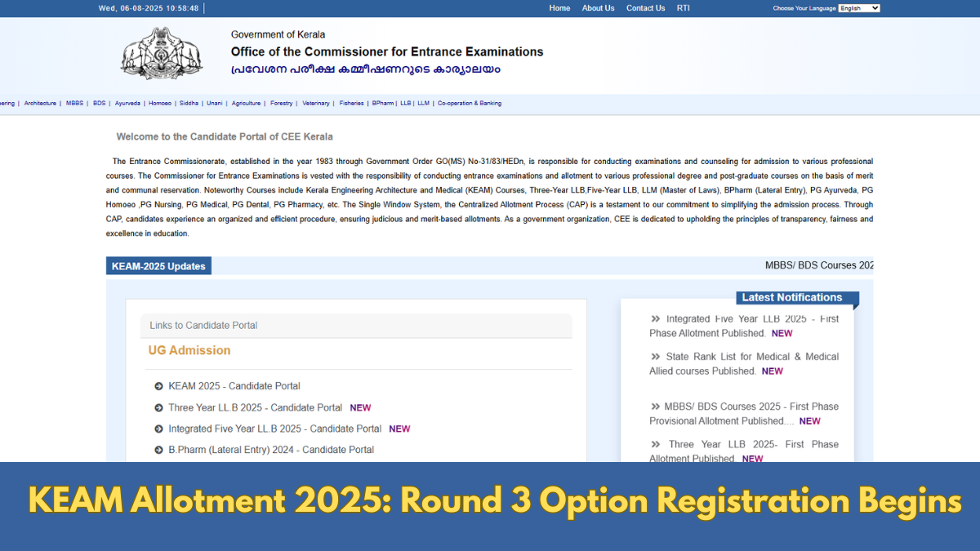Click the UG Admission heading
The image size is (980, 551).
[x=189, y=350]
